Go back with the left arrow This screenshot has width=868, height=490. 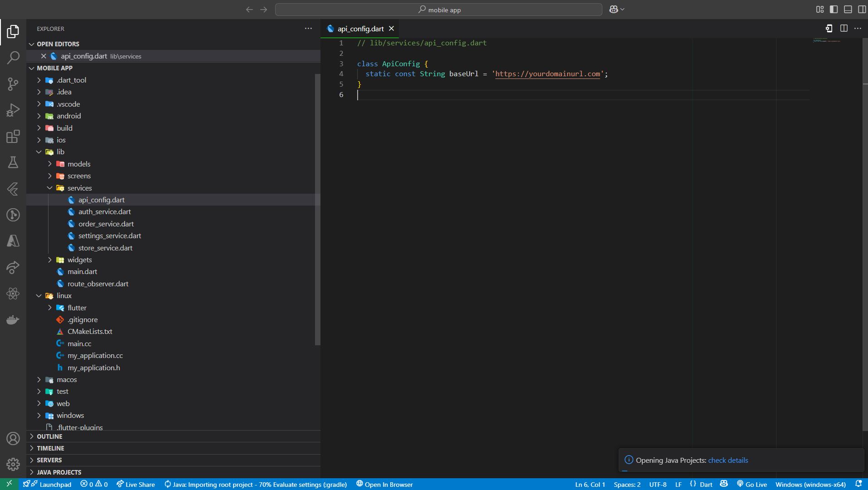[x=249, y=10]
